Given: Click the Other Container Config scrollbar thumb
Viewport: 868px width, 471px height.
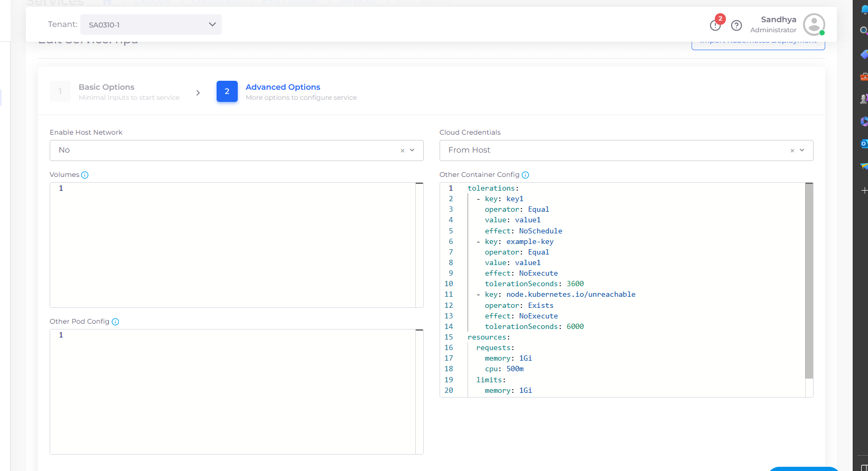Looking at the screenshot, I should tap(809, 281).
